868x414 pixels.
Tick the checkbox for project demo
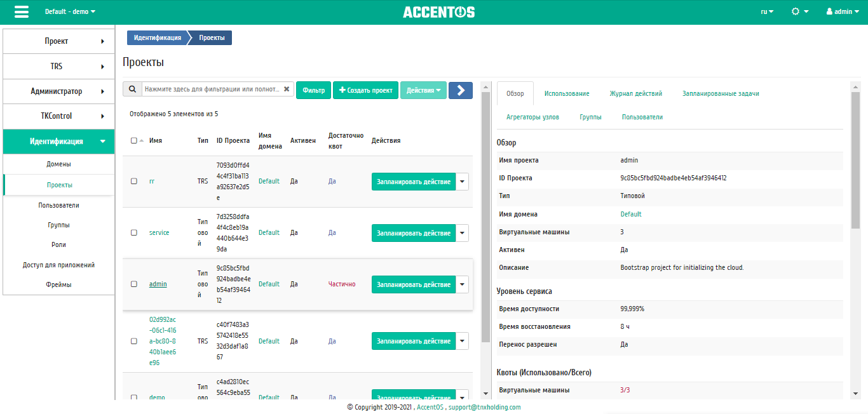tap(134, 397)
